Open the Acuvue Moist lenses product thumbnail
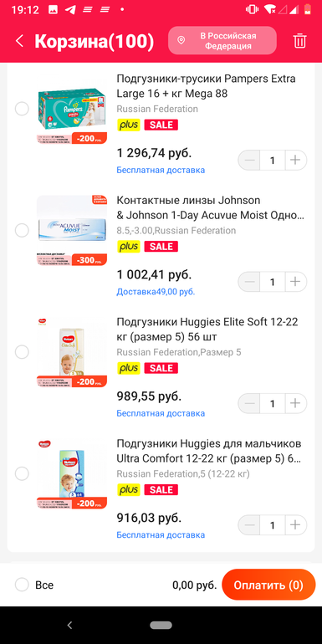This screenshot has height=644, width=322. coord(72,230)
